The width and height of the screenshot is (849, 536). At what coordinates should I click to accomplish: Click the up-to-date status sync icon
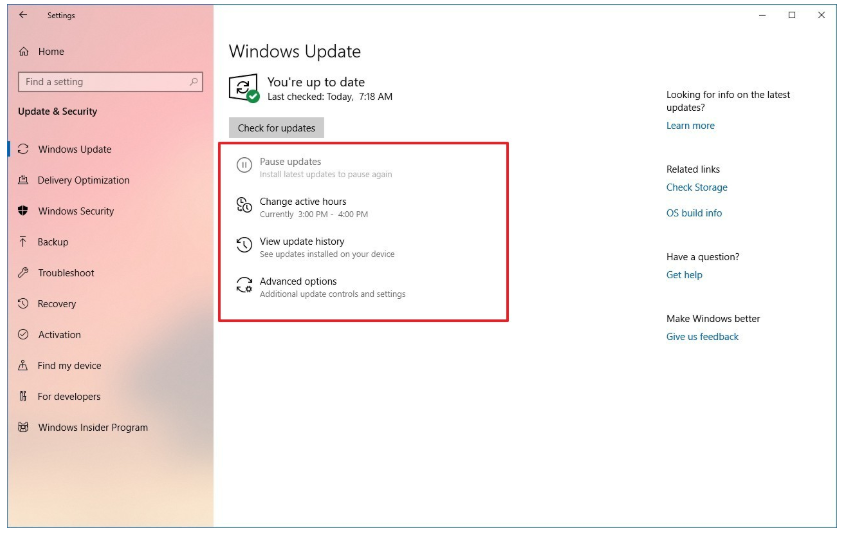tap(243, 88)
